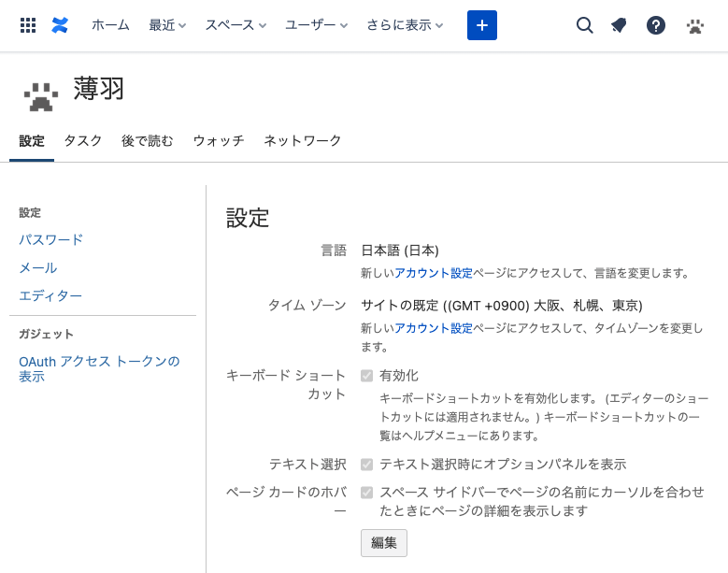This screenshot has width=728, height=573.
Task: Open the app switcher grid icon
Action: (28, 25)
